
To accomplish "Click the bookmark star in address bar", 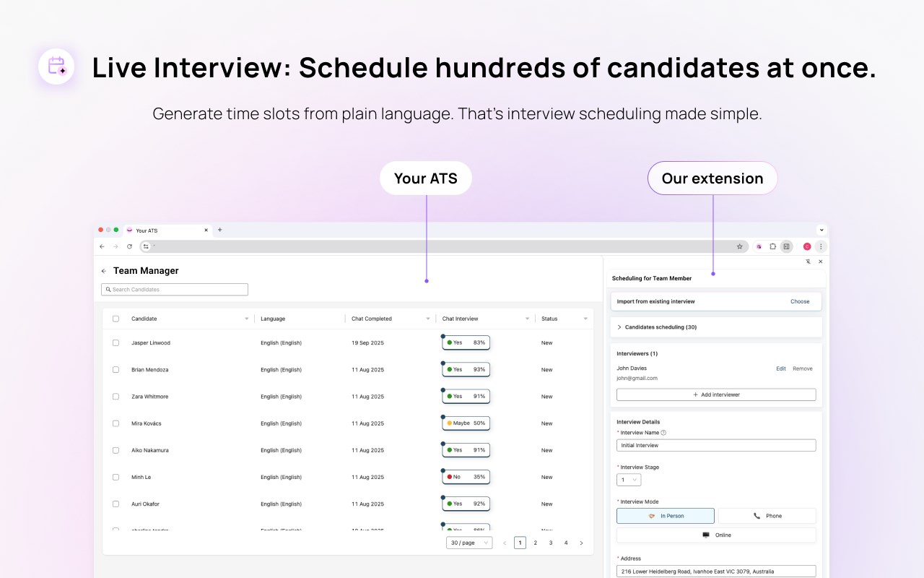I will coord(739,246).
